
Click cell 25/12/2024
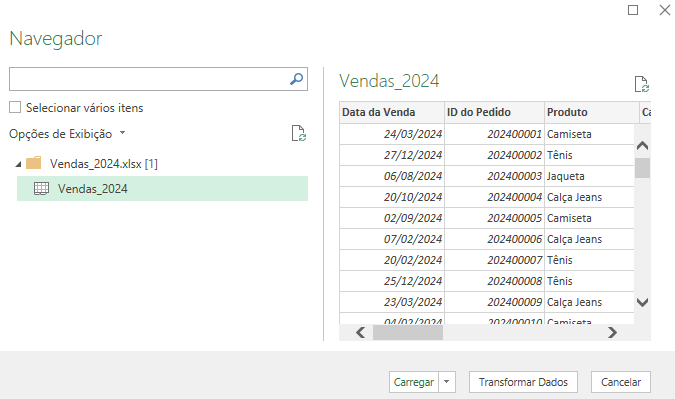point(392,281)
